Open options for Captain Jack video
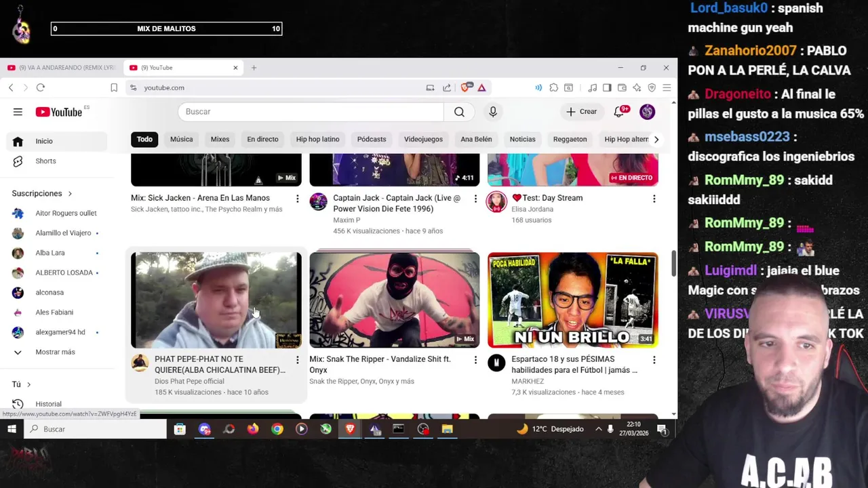Viewport: 868px width, 488px height. coord(475,199)
